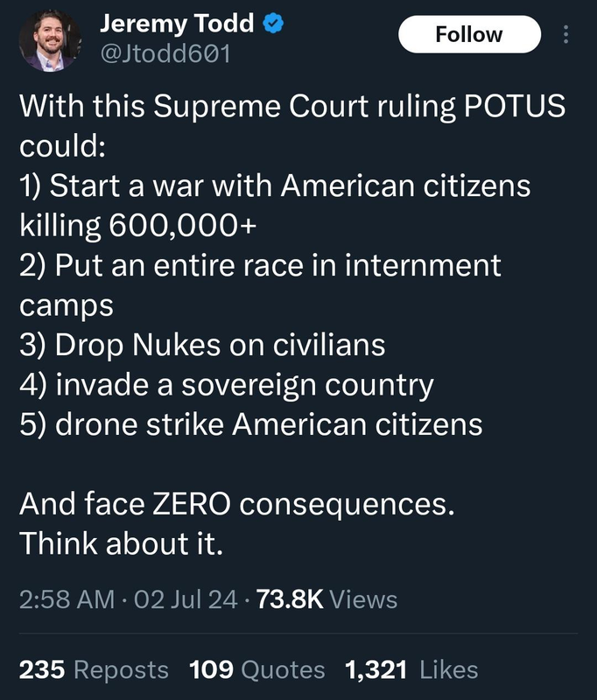
Task: Click the 02 Jul 24 post date
Action: (186, 599)
